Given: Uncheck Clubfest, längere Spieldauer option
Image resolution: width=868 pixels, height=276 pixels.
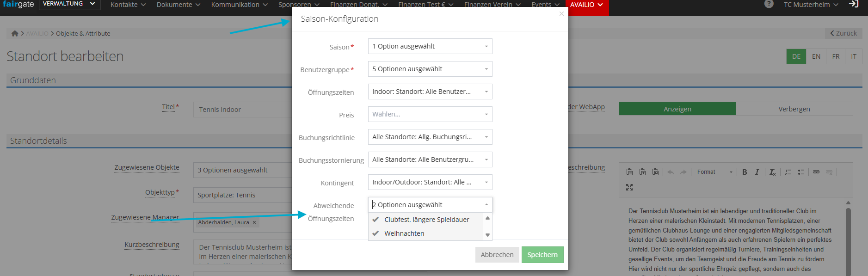Looking at the screenshot, I should 426,220.
